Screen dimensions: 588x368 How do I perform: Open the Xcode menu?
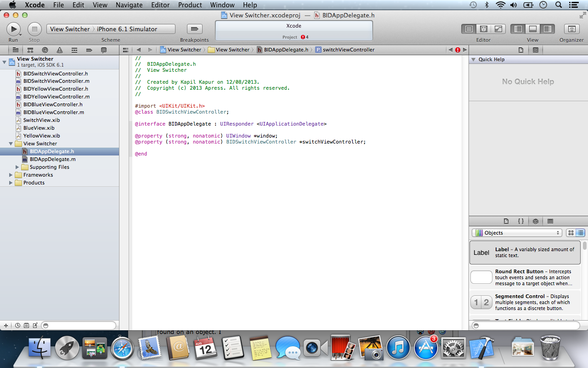pos(34,5)
